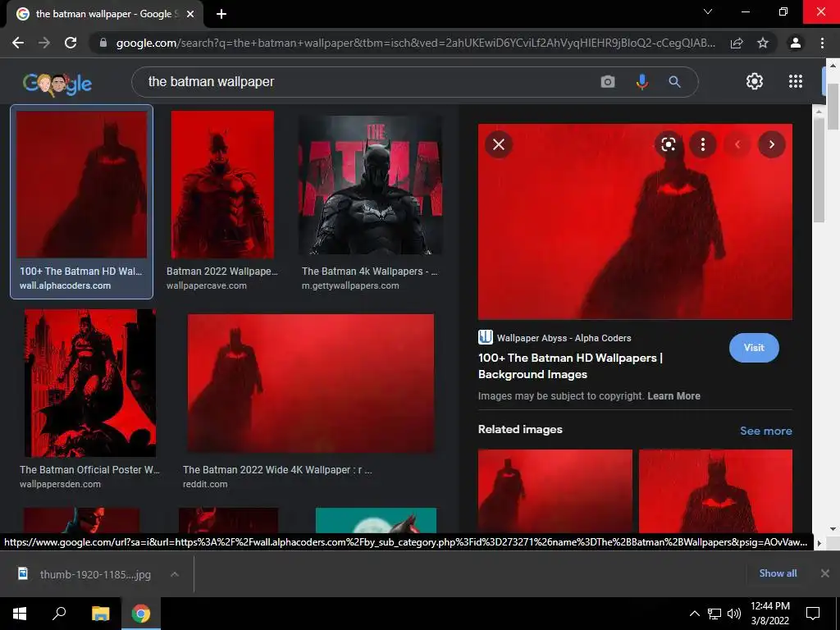Click the m.gettywallpapers.com source text
This screenshot has width=840, height=630.
pyautogui.click(x=349, y=285)
